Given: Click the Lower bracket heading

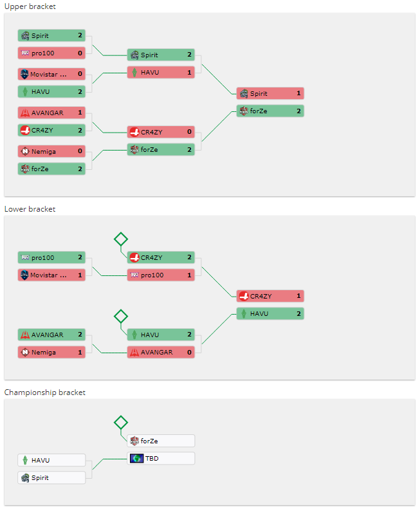Looking at the screenshot, I should point(30,209).
